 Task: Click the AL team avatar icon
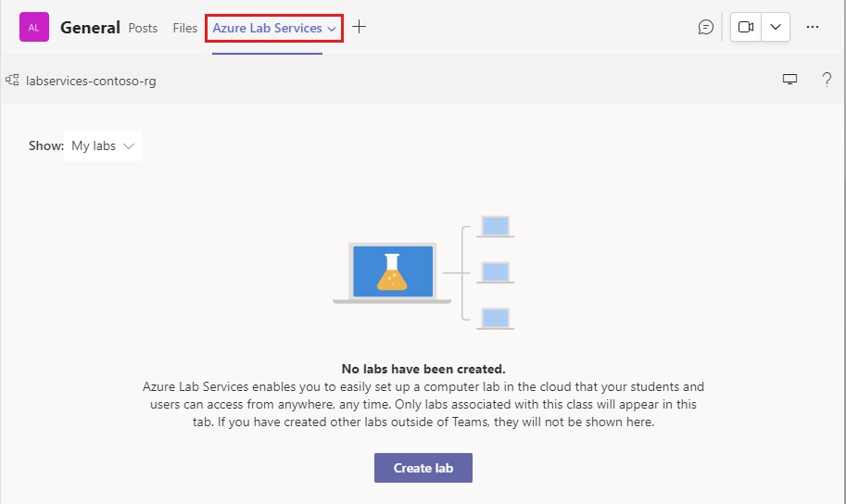[34, 27]
